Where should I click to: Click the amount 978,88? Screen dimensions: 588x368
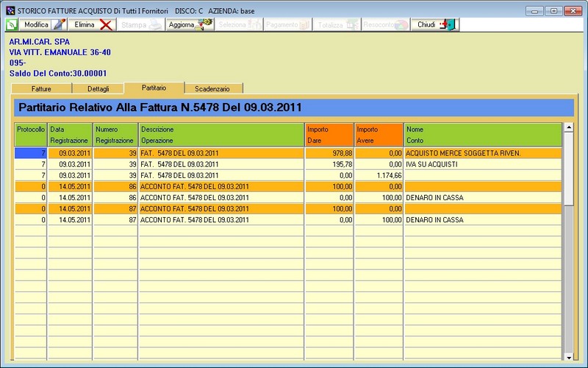342,153
